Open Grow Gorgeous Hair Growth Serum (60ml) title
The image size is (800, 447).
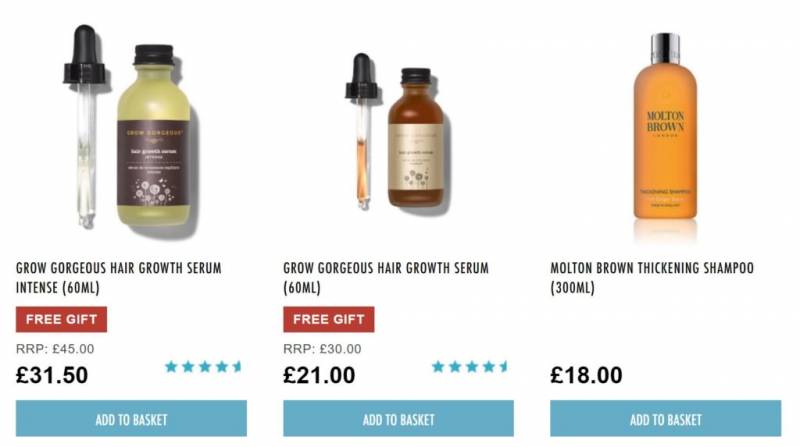[386, 278]
